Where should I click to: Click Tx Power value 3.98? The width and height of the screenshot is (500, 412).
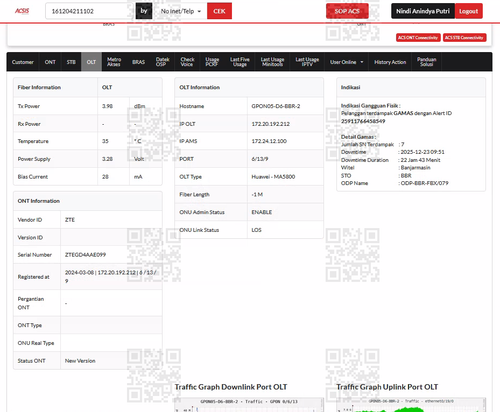[x=107, y=106]
